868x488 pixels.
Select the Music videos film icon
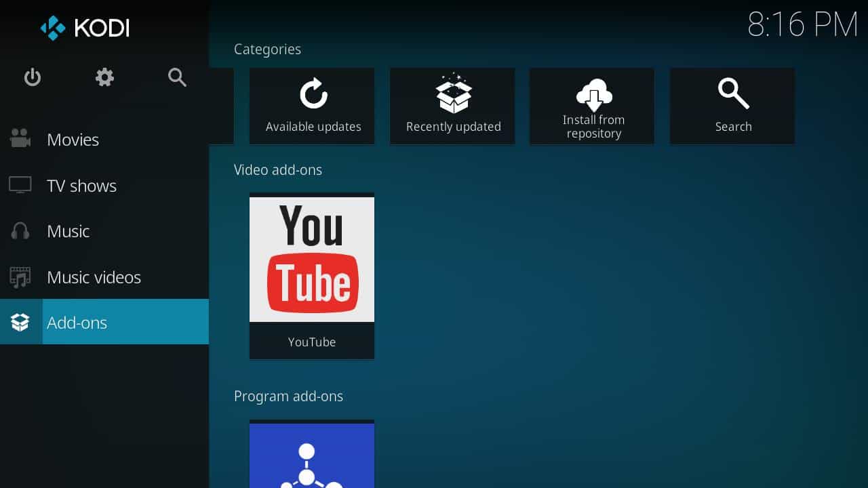pos(20,277)
